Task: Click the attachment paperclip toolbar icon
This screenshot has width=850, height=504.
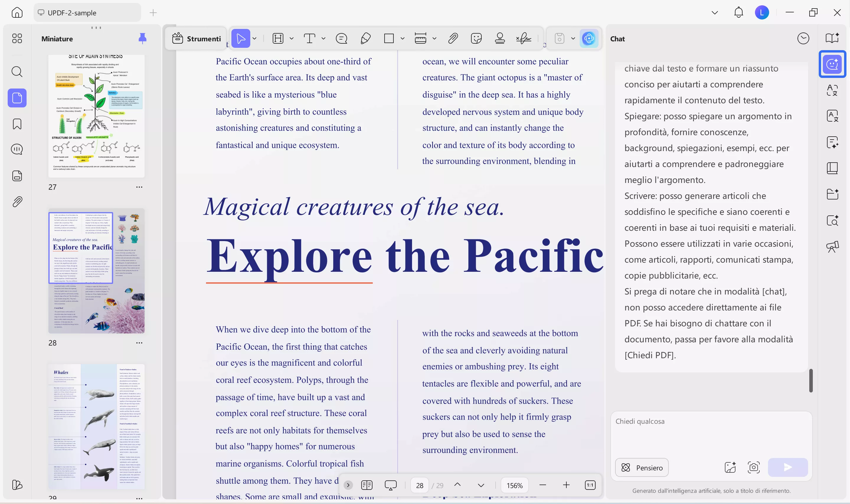Action: click(453, 38)
